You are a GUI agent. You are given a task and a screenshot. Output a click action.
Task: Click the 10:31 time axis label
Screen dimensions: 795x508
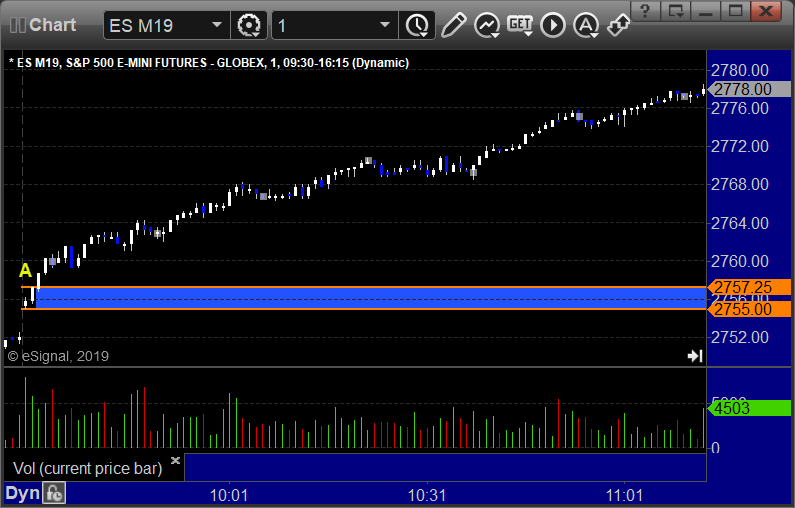pos(427,495)
